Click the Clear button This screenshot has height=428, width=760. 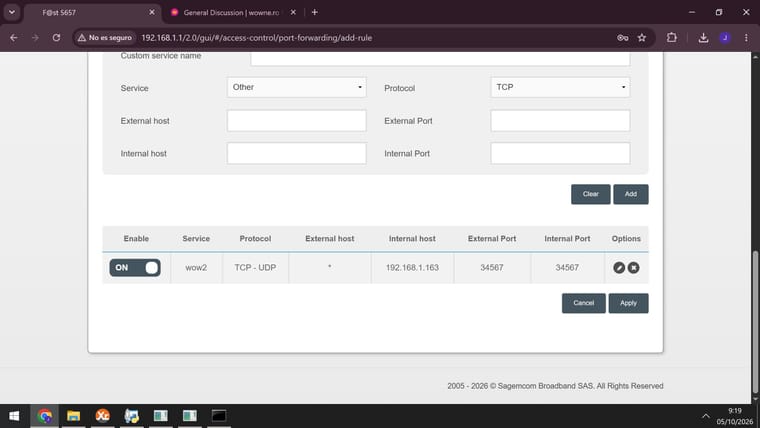click(590, 194)
